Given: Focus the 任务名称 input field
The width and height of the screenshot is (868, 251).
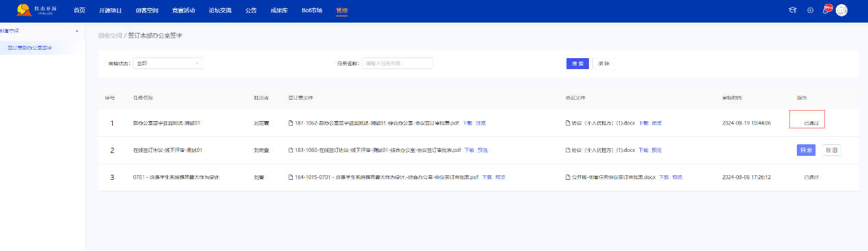Looking at the screenshot, I should click(397, 63).
